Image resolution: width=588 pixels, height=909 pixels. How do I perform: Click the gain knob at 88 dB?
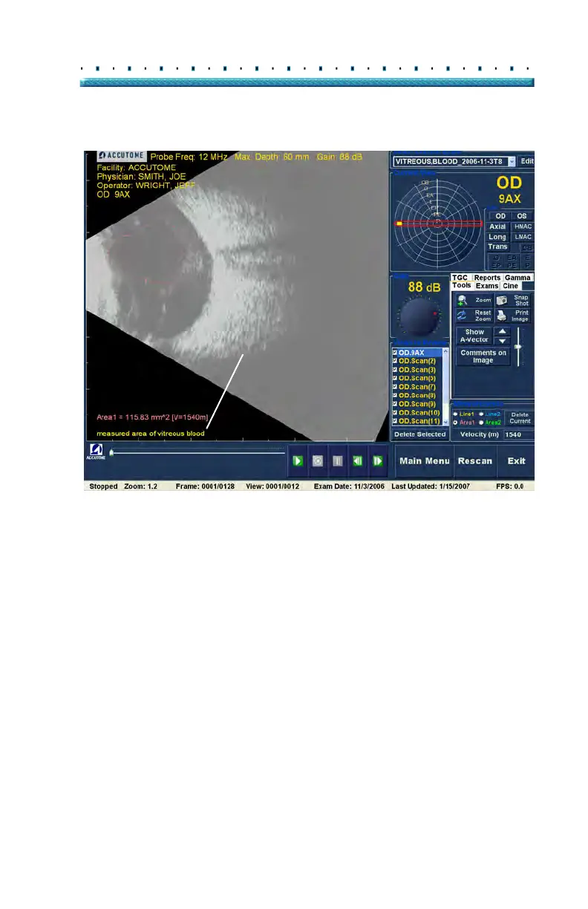click(418, 317)
